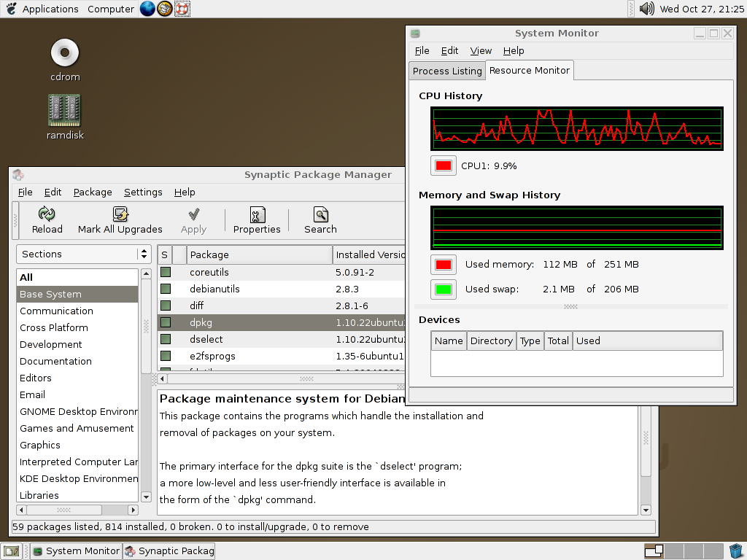This screenshot has height=560, width=747.
Task: Open System Monitor Edit menu
Action: [449, 50]
